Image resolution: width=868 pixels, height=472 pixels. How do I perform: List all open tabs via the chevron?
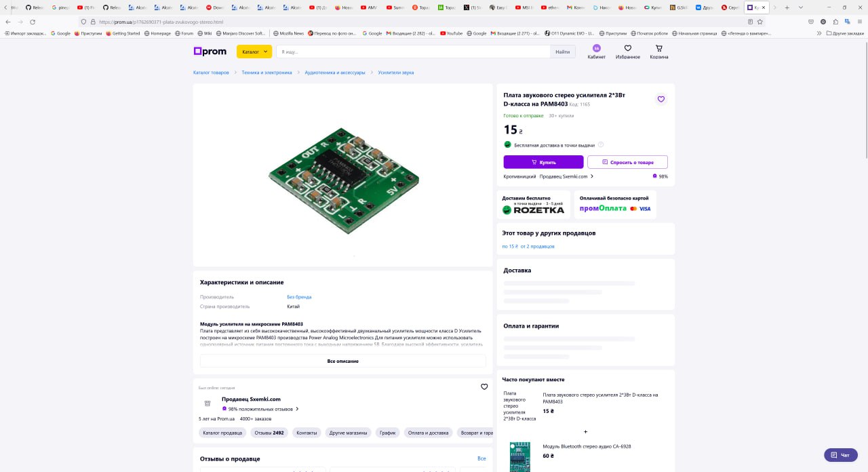pos(801,7)
